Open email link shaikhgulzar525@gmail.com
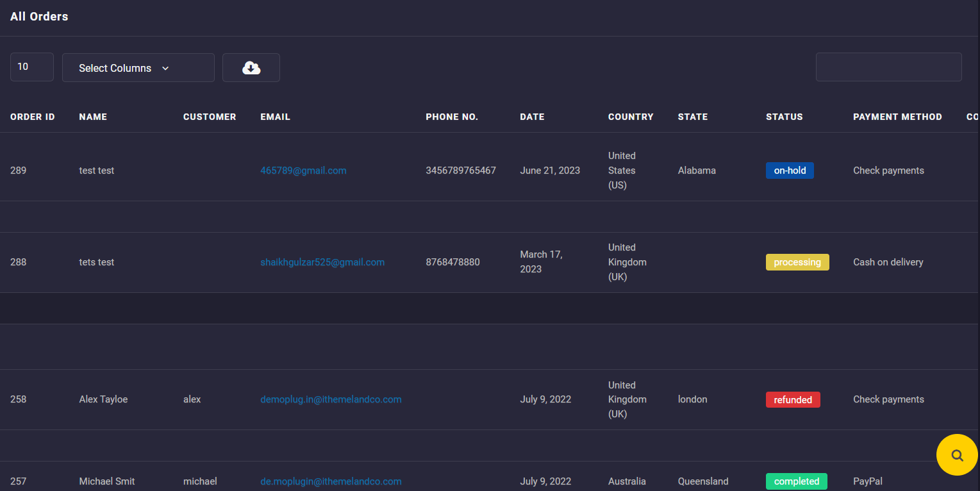The image size is (980, 491). click(x=322, y=262)
